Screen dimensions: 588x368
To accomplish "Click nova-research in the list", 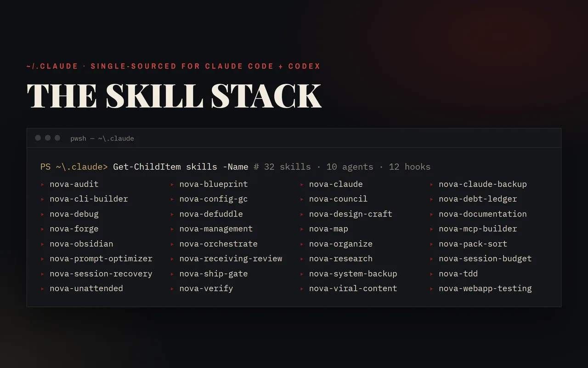I will pyautogui.click(x=340, y=259).
